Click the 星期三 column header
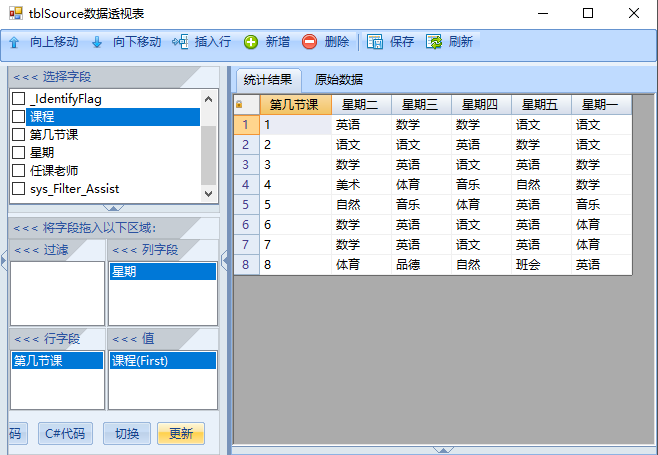Screen dimensions: 658x455 pyautogui.click(x=421, y=105)
